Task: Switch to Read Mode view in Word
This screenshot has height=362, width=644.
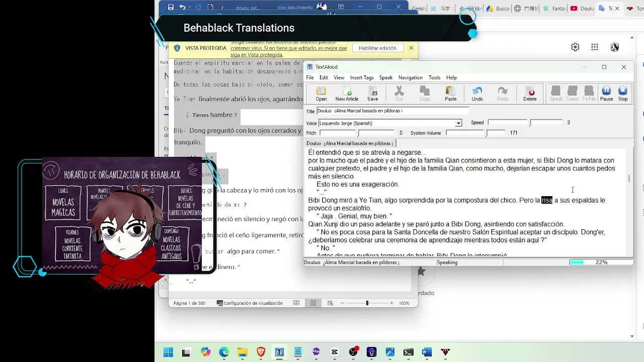Action: click(x=296, y=303)
